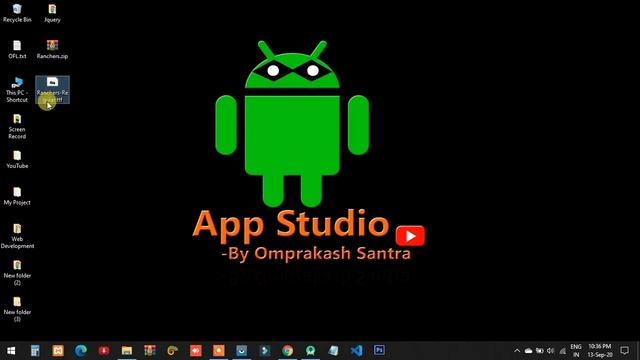Select the OFL.txt file icon
640x360 pixels.
pos(17,49)
